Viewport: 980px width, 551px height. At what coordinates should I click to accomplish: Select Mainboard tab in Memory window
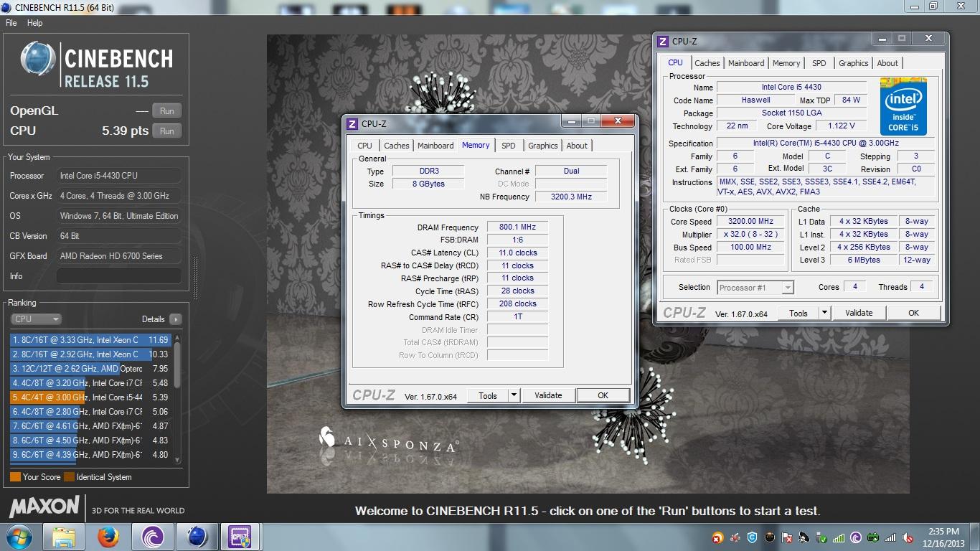(x=435, y=146)
